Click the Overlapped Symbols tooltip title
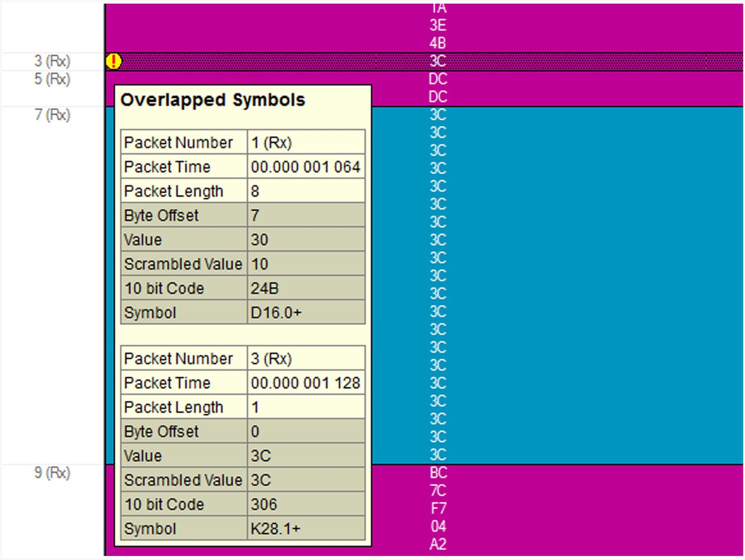 coord(213,100)
